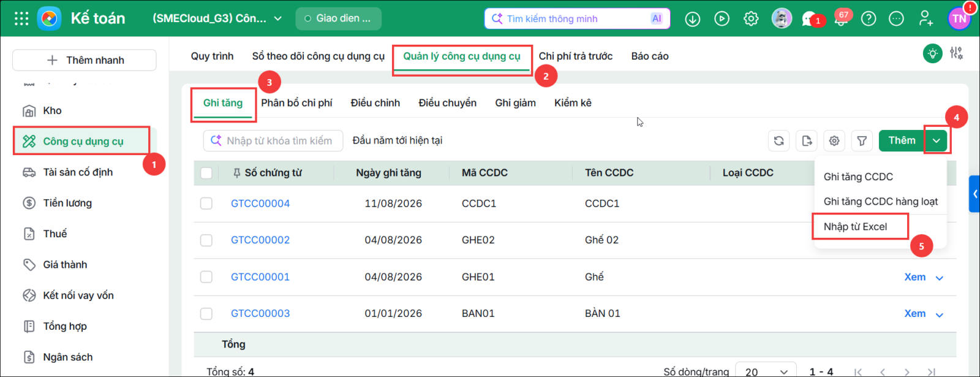The width and height of the screenshot is (980, 377).
Task: Toggle the select-all header checkbox
Action: 206,173
